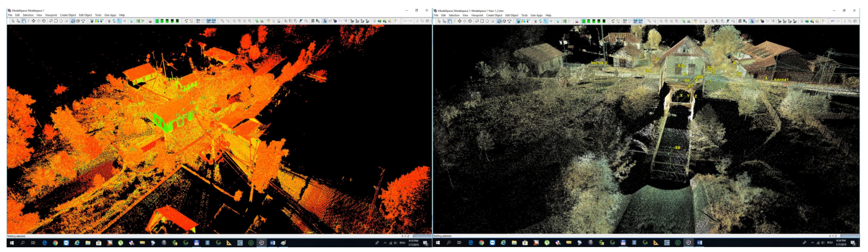Viewport: 868px width, 252px height.
Task: Click the ROU language indicator on left taskbar
Action: point(402,243)
